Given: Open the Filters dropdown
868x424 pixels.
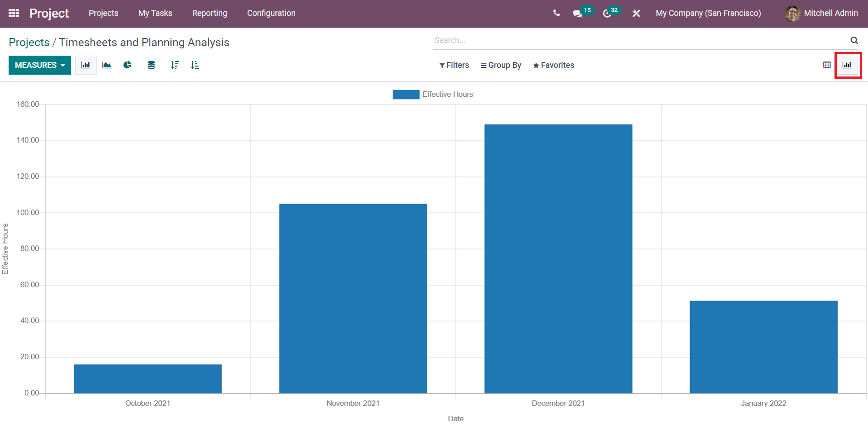Looking at the screenshot, I should [454, 65].
